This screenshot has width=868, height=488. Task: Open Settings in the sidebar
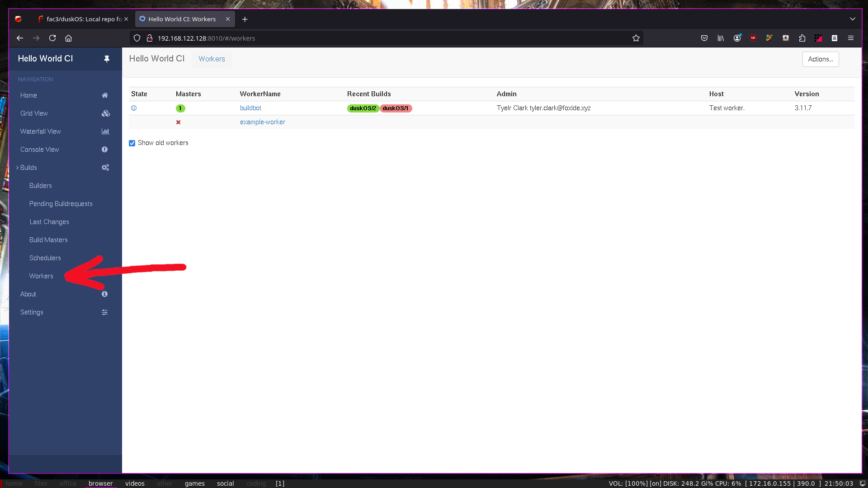coord(32,312)
